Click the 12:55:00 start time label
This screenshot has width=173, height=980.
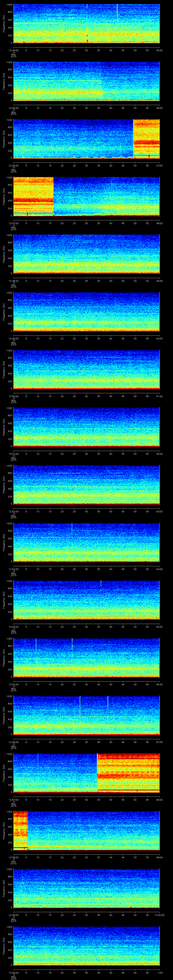[14, 684]
